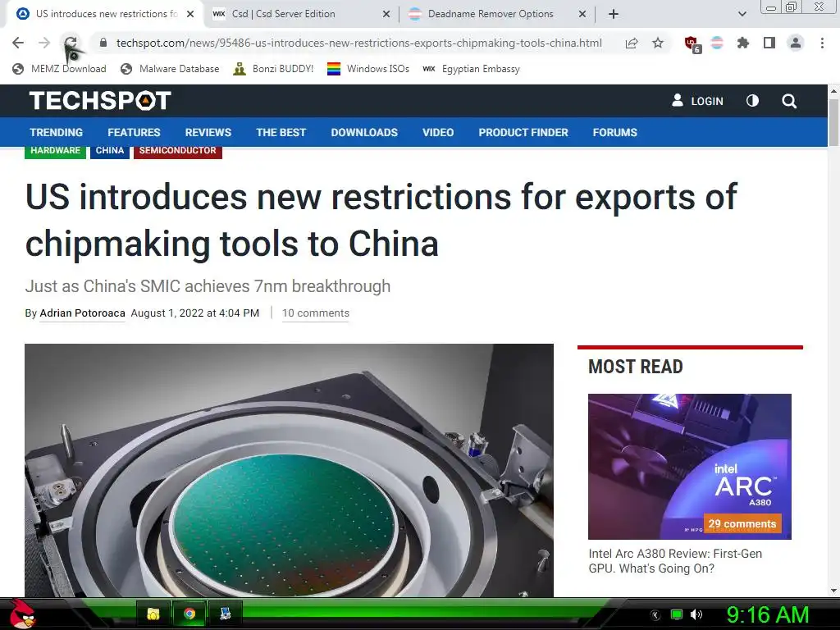Select the HARDWARE tag
Viewport: 840px width, 630px height.
pos(55,152)
